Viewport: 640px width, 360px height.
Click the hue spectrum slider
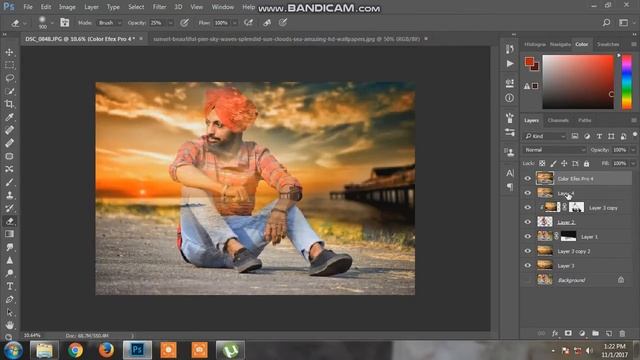coord(627,82)
